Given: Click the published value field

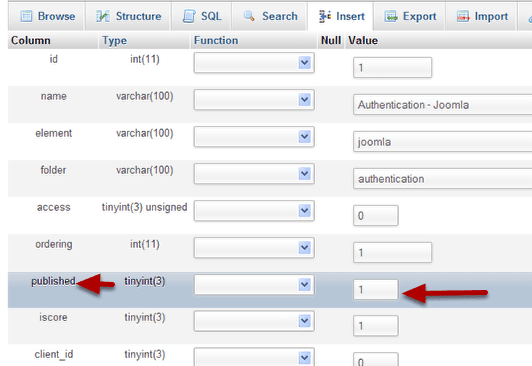Looking at the screenshot, I should [376, 289].
